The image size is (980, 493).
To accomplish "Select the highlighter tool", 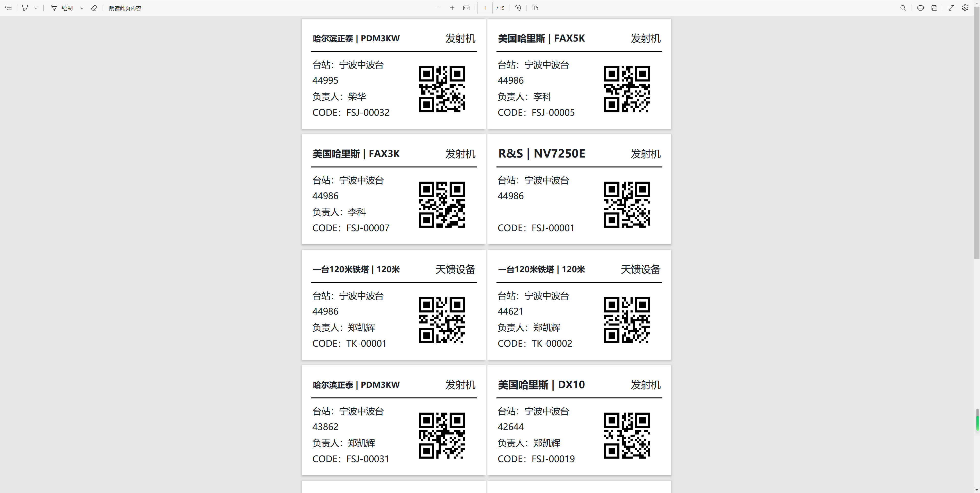I will (25, 8).
